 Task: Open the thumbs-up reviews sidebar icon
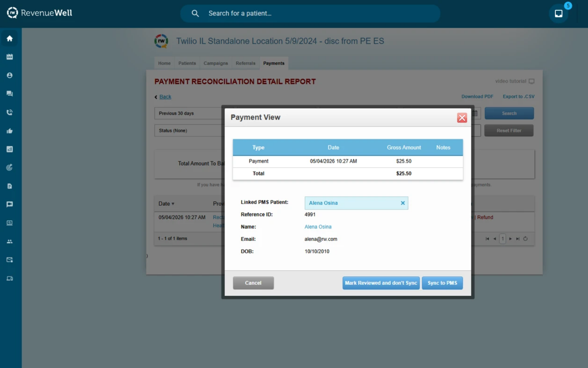click(x=10, y=131)
